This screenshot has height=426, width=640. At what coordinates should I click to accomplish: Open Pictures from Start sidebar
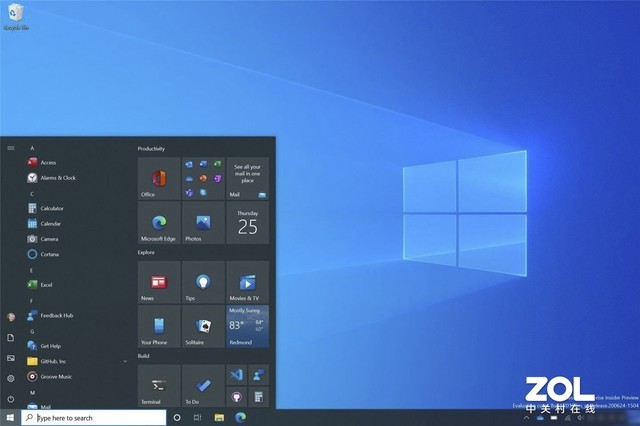[11, 358]
